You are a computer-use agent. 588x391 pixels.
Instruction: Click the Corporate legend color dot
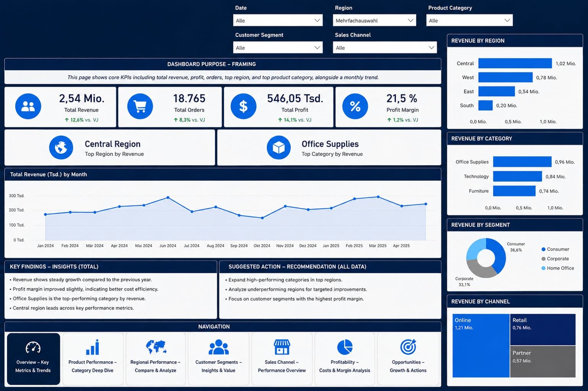[x=543, y=259]
